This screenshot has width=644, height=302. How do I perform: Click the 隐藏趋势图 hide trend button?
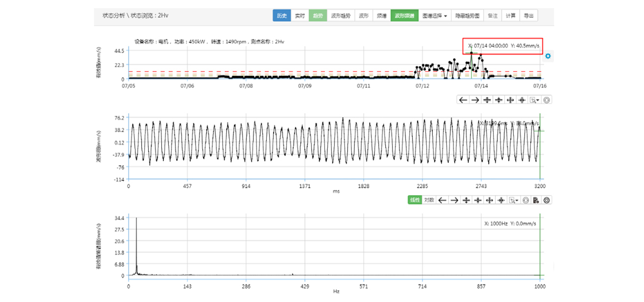pos(467,16)
